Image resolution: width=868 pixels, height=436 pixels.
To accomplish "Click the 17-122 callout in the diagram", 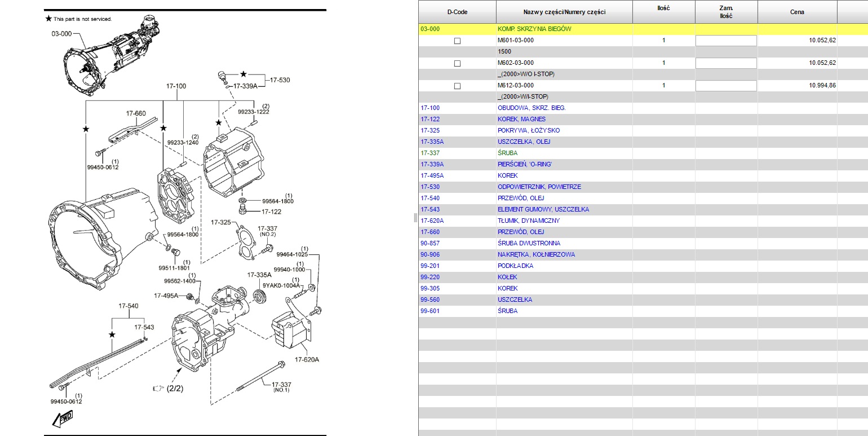I will point(271,212).
